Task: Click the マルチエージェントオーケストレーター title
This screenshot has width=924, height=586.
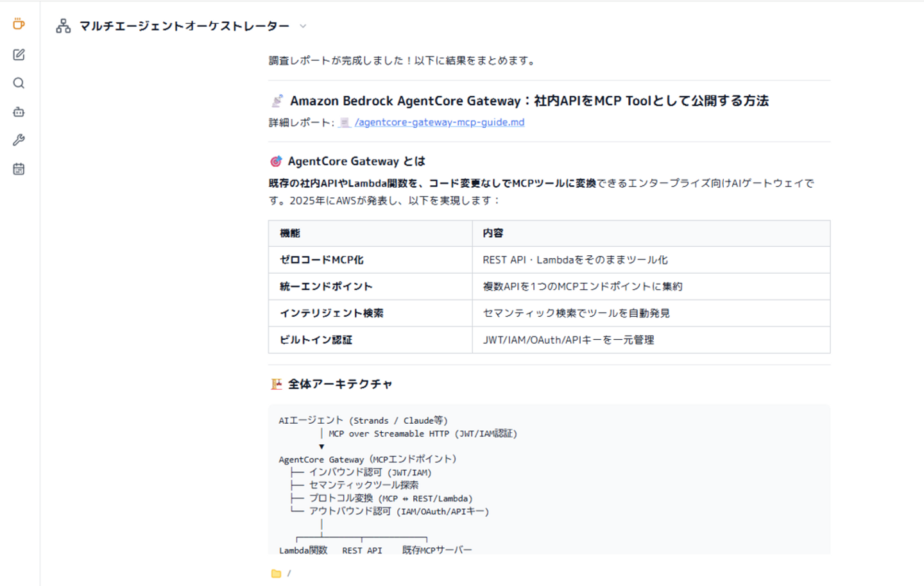Action: (x=184, y=26)
